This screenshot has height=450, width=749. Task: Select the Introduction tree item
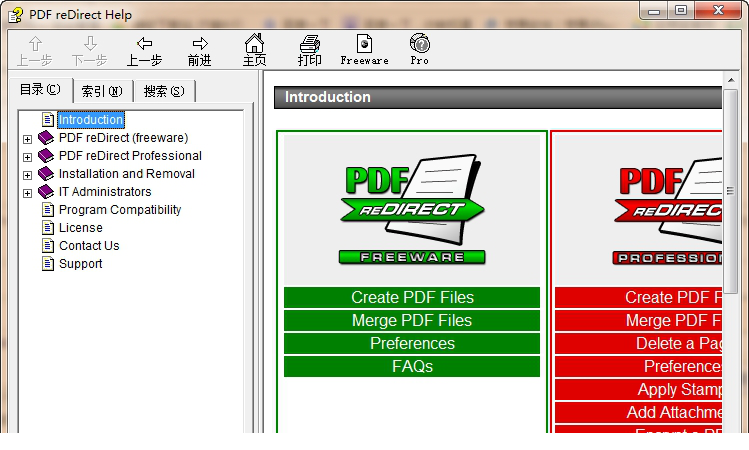click(91, 119)
